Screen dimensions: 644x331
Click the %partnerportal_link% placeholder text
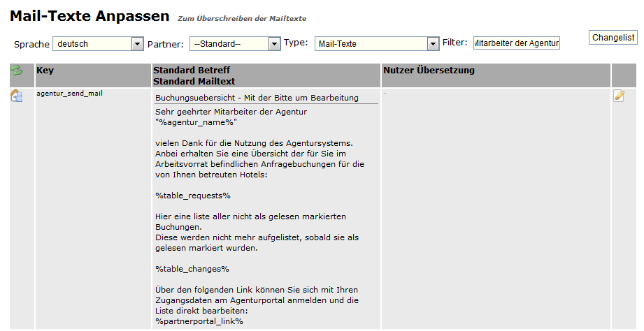tap(199, 321)
